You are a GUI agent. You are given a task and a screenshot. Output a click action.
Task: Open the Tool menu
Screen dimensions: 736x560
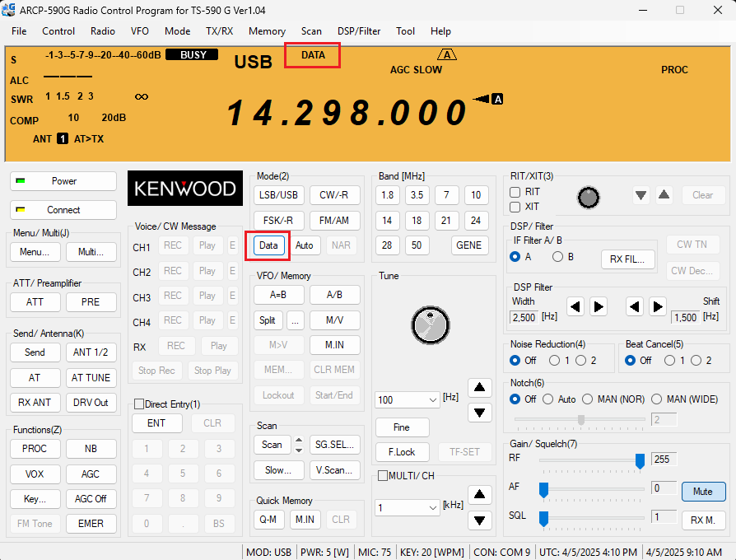406,31
